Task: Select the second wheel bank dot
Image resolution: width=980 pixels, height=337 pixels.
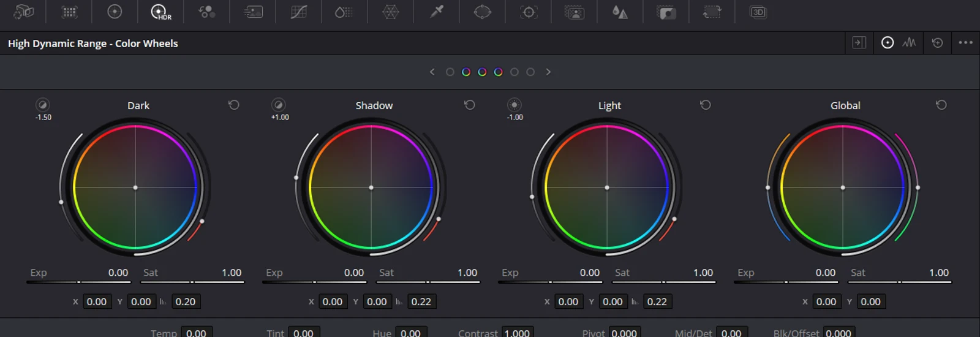Action: tap(466, 72)
